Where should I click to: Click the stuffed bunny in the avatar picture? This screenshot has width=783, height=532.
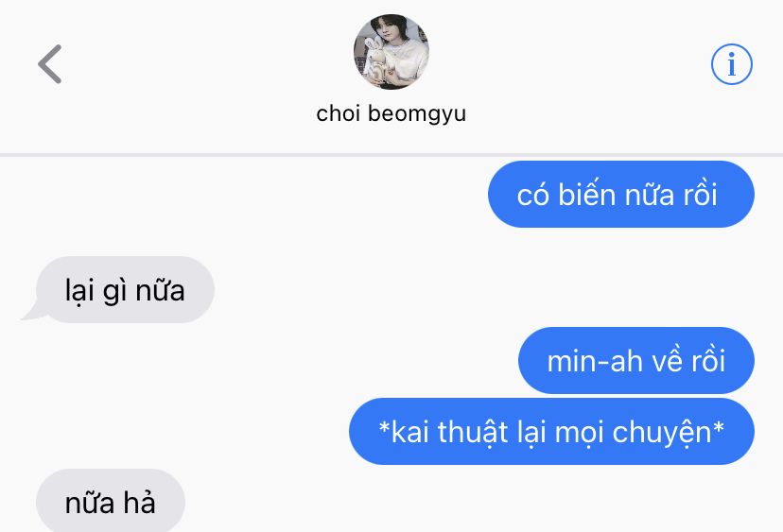[376, 60]
